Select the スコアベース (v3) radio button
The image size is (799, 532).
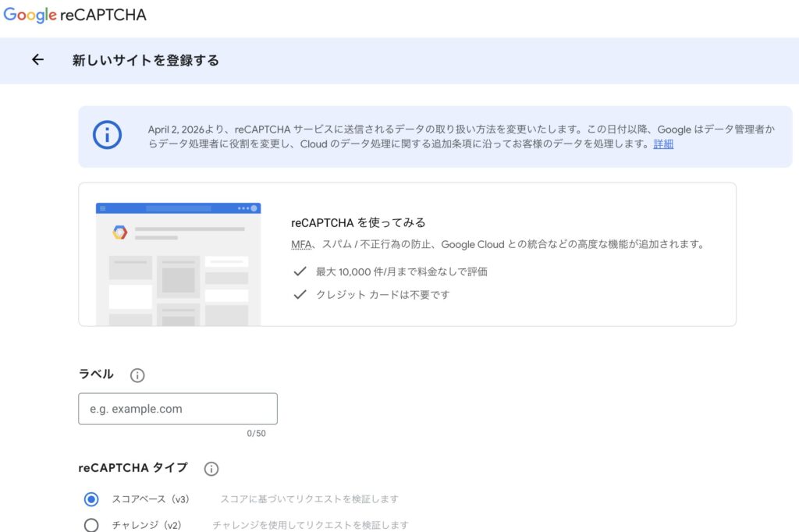click(91, 499)
